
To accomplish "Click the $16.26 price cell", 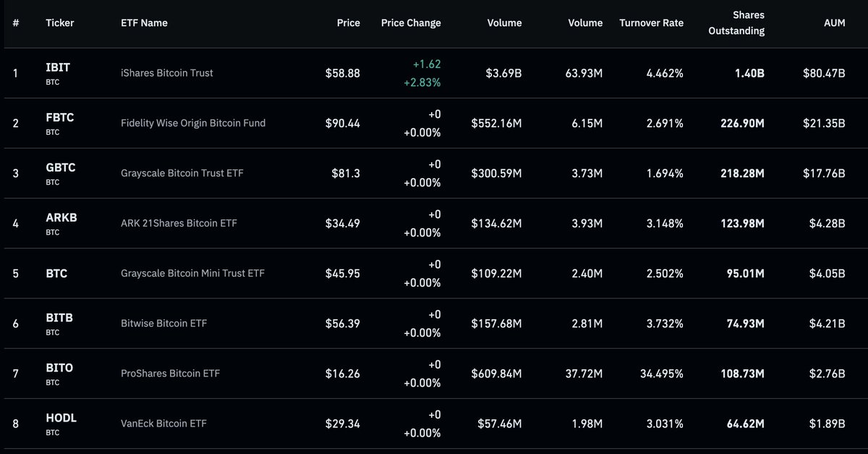I will (x=342, y=374).
